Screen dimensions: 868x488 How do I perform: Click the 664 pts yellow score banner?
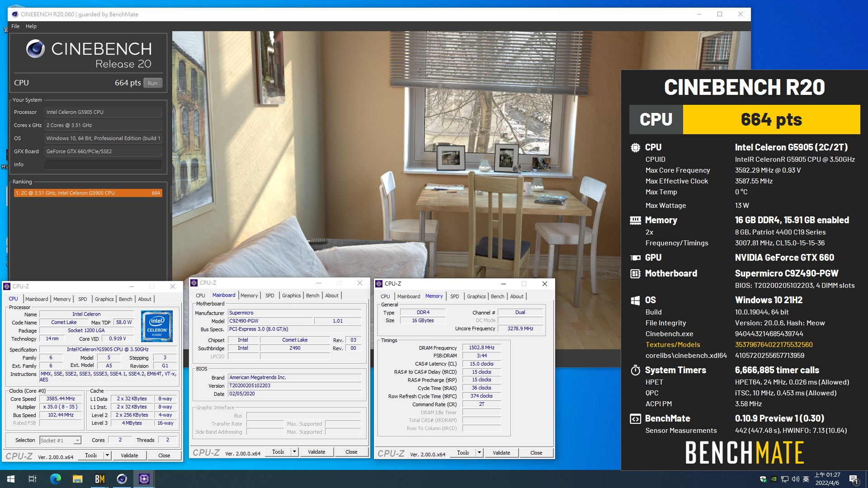tap(771, 120)
